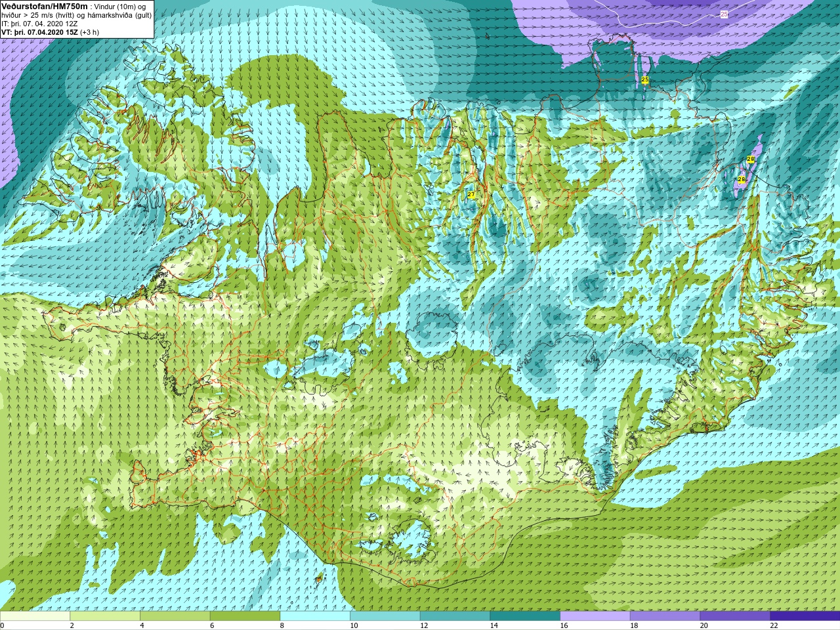840x630 pixels.
Task: Click the 0–2 m/s pale yellow legend swatch
Action: pyautogui.click(x=35, y=616)
